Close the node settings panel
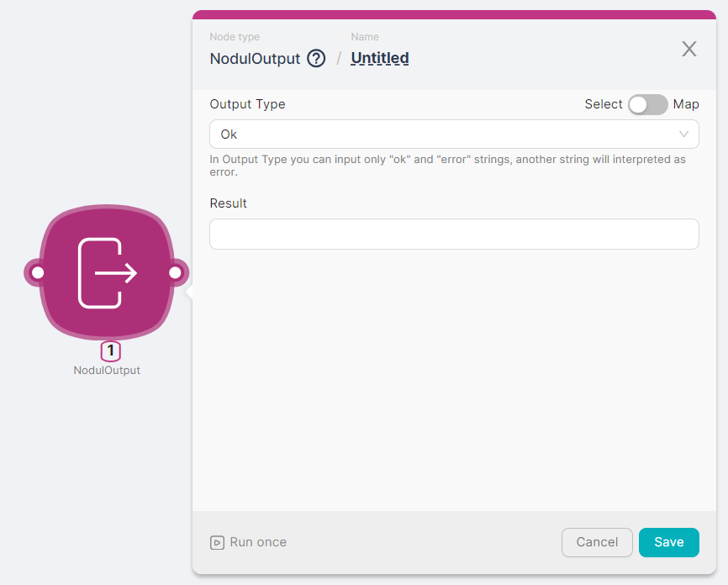 pos(689,49)
